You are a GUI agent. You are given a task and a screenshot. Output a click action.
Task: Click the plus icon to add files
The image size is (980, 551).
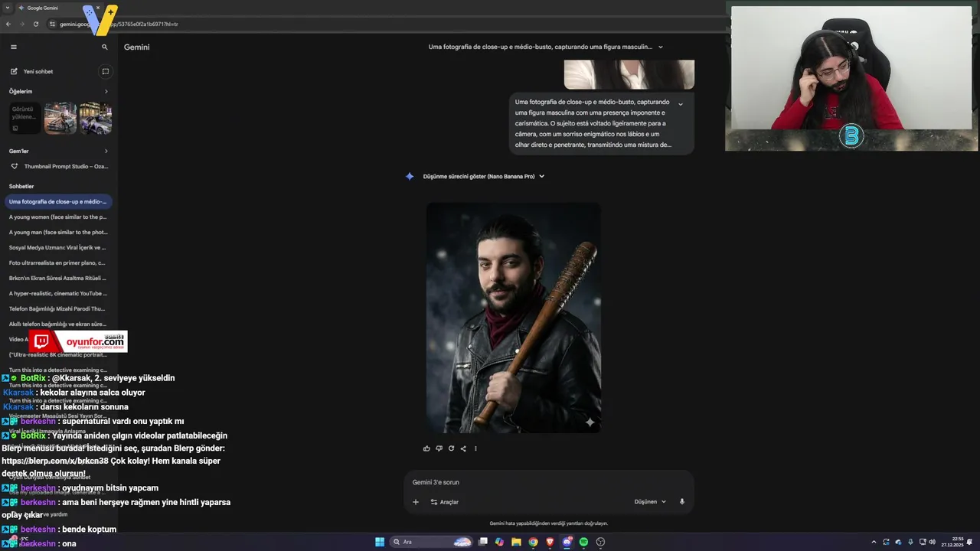pyautogui.click(x=416, y=502)
